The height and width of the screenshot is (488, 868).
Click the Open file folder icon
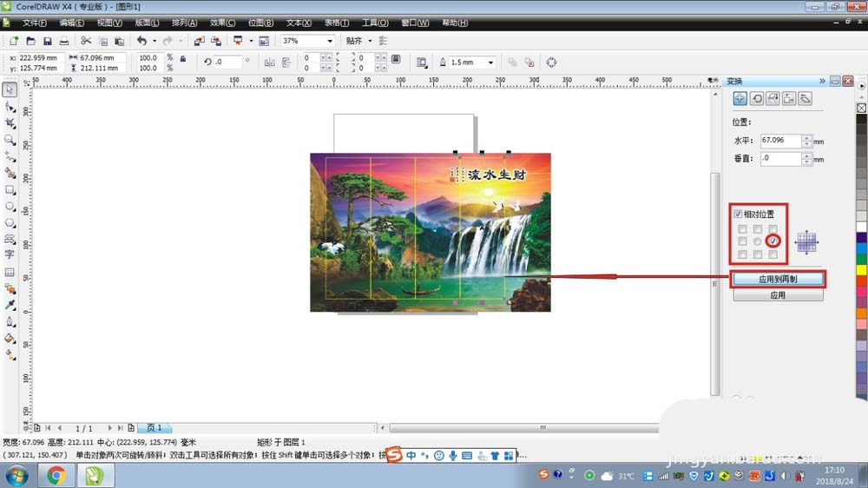point(31,41)
